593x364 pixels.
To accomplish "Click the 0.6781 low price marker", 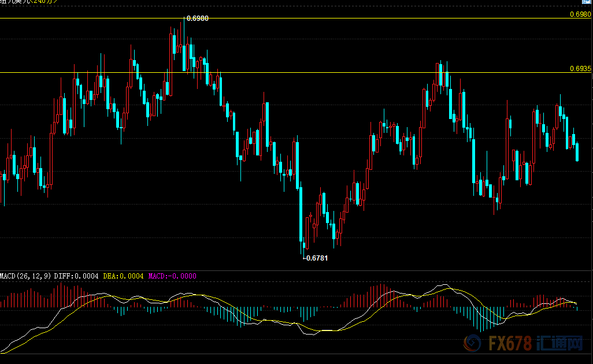I will [317, 258].
